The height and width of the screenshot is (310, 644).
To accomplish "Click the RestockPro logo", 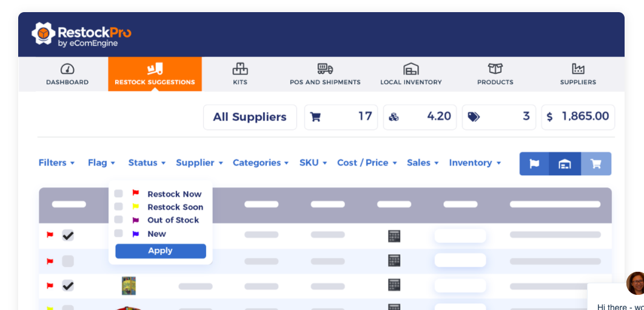I will (81, 35).
